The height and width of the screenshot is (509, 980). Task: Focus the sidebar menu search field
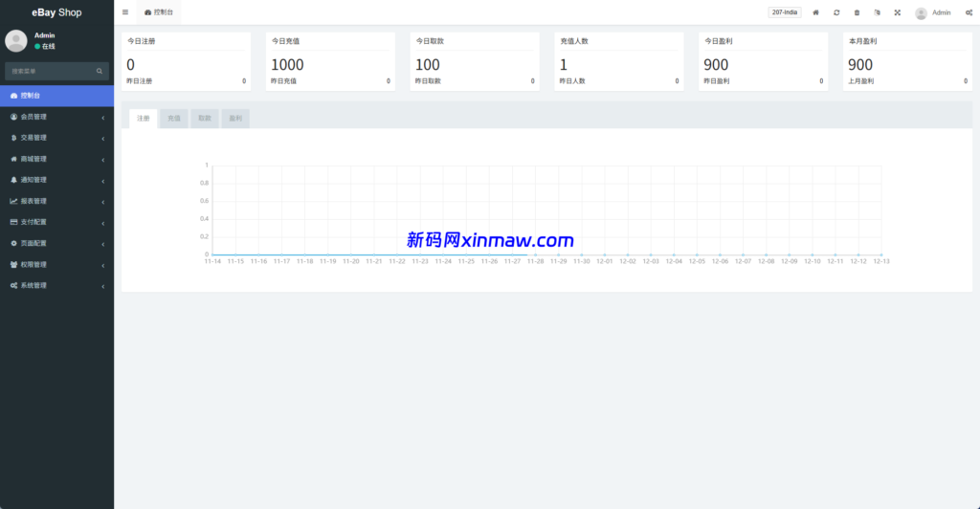click(x=56, y=71)
